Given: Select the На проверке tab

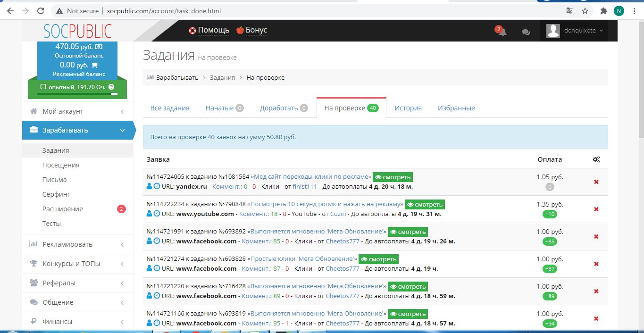Looking at the screenshot, I should (351, 108).
